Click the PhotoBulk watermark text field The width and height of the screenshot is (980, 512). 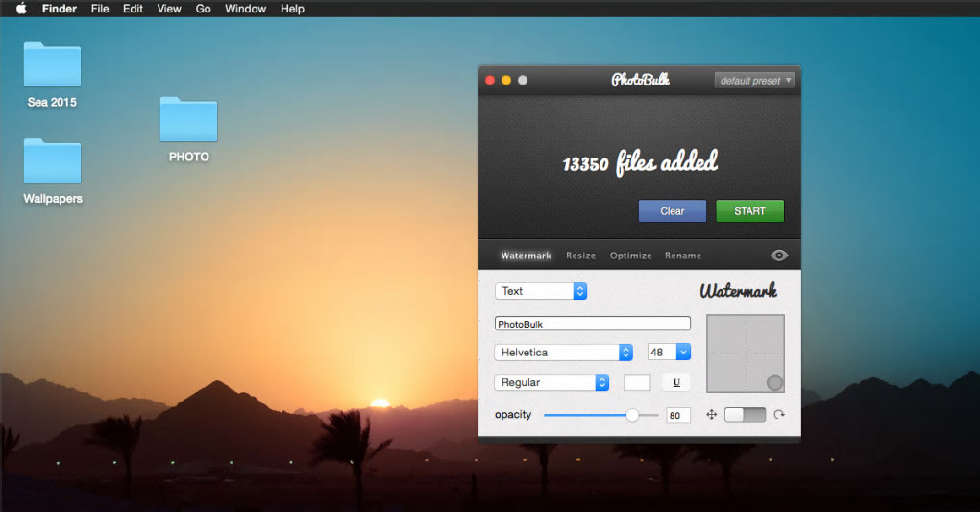pos(593,324)
